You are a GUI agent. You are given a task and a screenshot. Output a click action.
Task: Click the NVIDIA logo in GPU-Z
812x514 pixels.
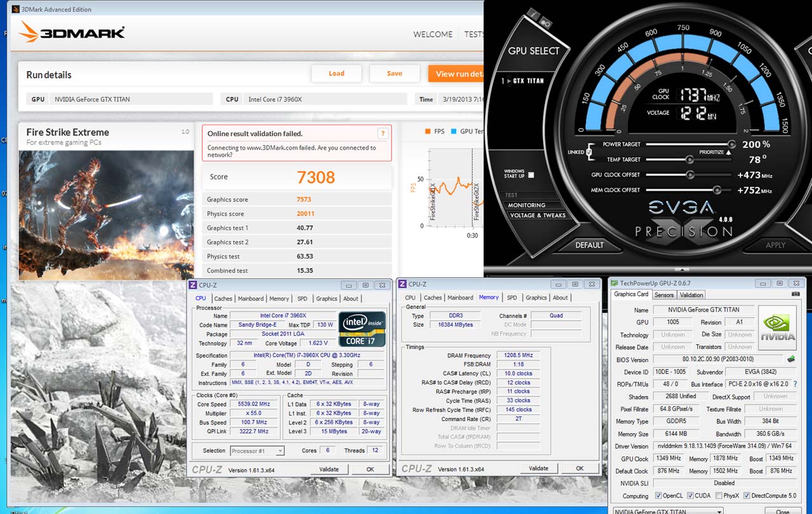[777, 328]
